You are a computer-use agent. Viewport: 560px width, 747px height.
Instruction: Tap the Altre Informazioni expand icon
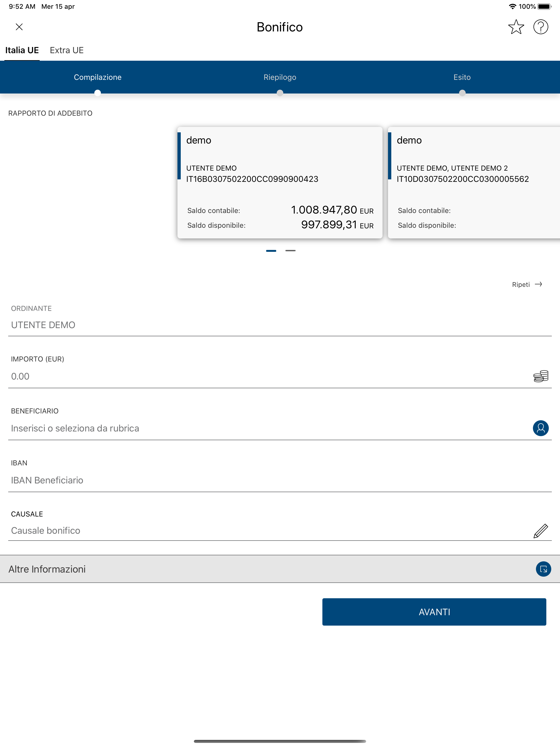543,569
